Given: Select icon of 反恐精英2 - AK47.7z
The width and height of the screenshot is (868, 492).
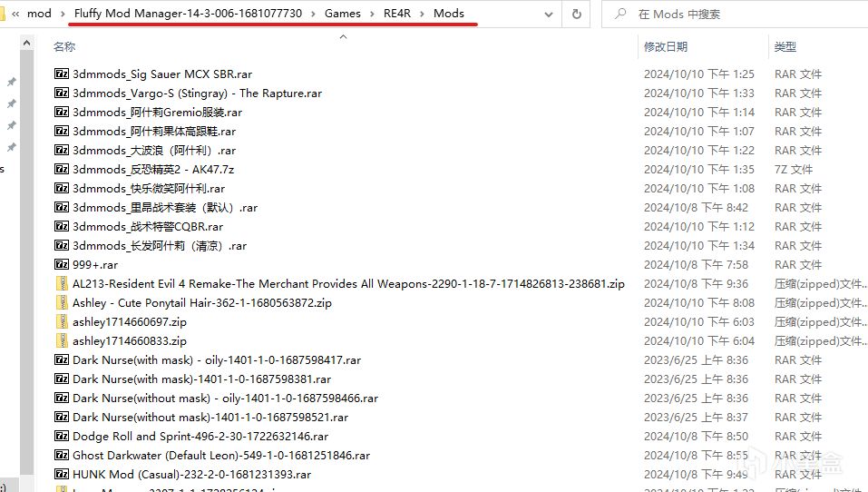Looking at the screenshot, I should point(62,169).
